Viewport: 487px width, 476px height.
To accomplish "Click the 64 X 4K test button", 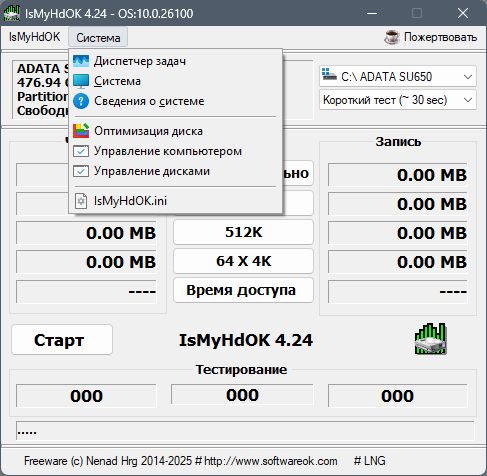I will point(243,261).
